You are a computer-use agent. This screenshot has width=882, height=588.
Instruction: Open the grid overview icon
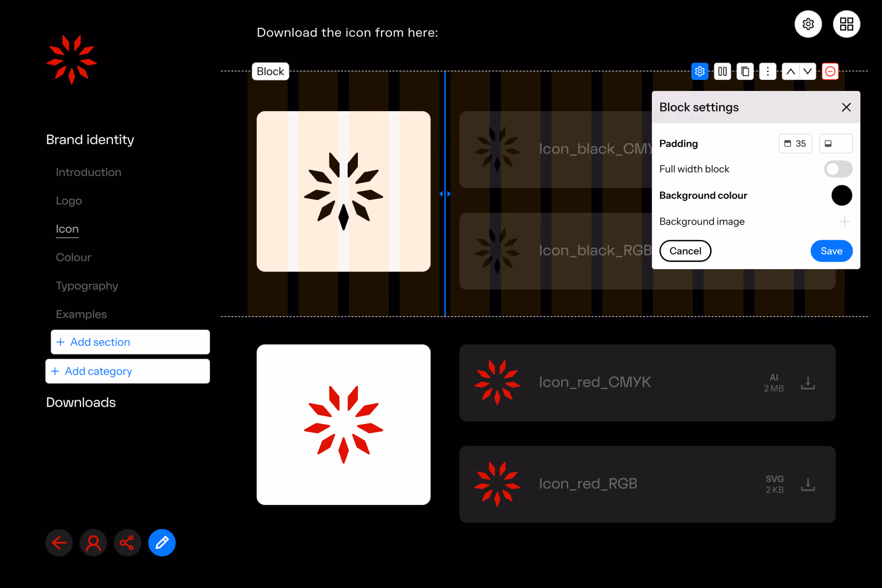[x=846, y=24]
